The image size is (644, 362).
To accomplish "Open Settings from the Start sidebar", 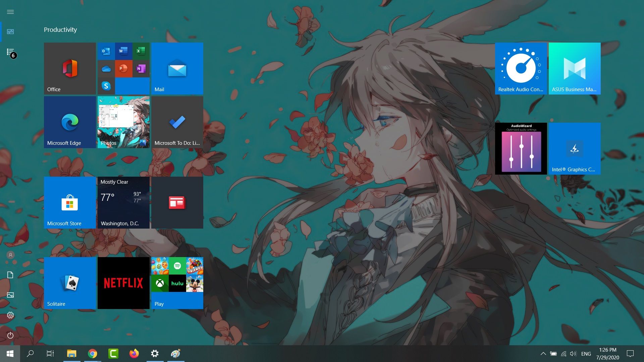I will 10,315.
